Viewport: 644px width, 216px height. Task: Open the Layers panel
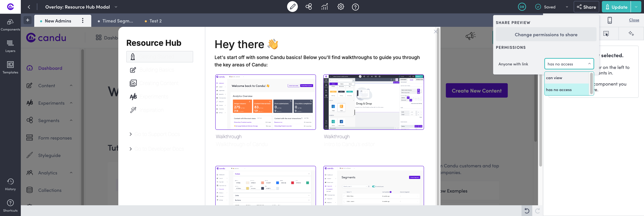coord(10,46)
